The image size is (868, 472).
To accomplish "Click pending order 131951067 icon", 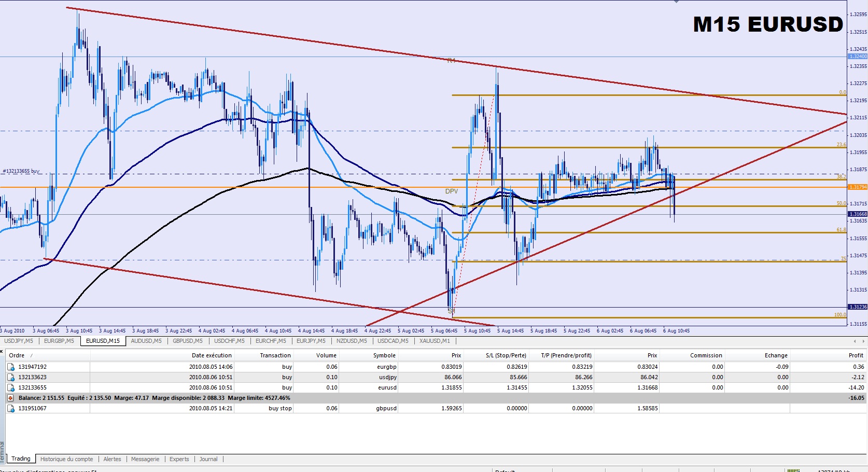I will pos(11,408).
